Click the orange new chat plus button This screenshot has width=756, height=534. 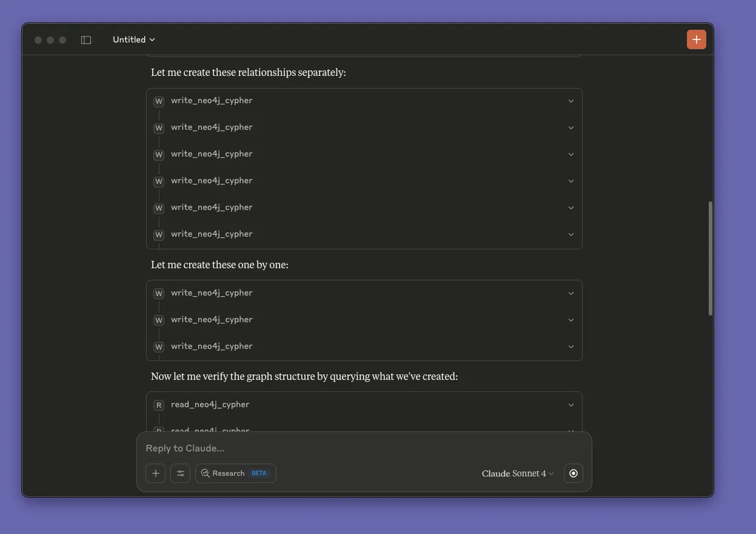pyautogui.click(x=696, y=39)
